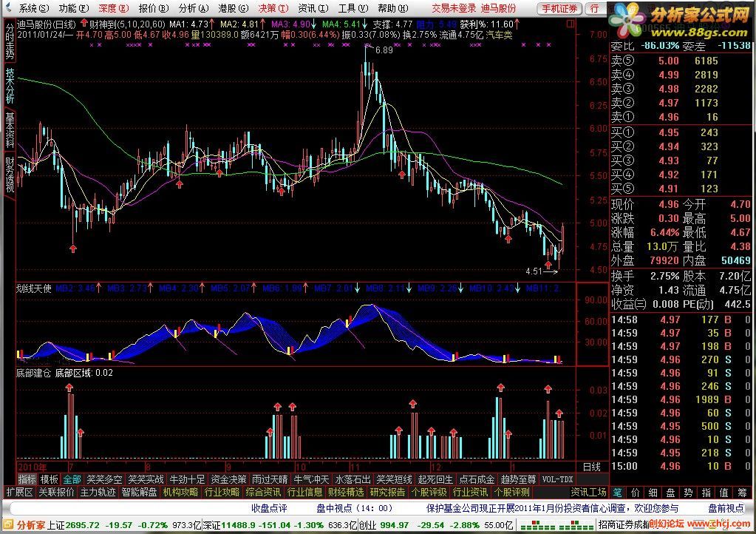
Task: Click the 上证 2695.72 index in status bar
Action: 73,525
